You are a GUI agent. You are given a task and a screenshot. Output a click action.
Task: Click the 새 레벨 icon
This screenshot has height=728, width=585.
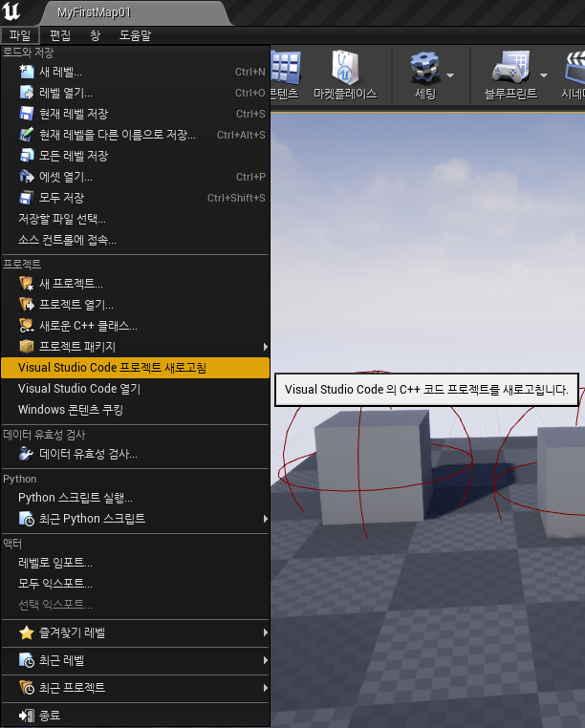click(x=27, y=72)
